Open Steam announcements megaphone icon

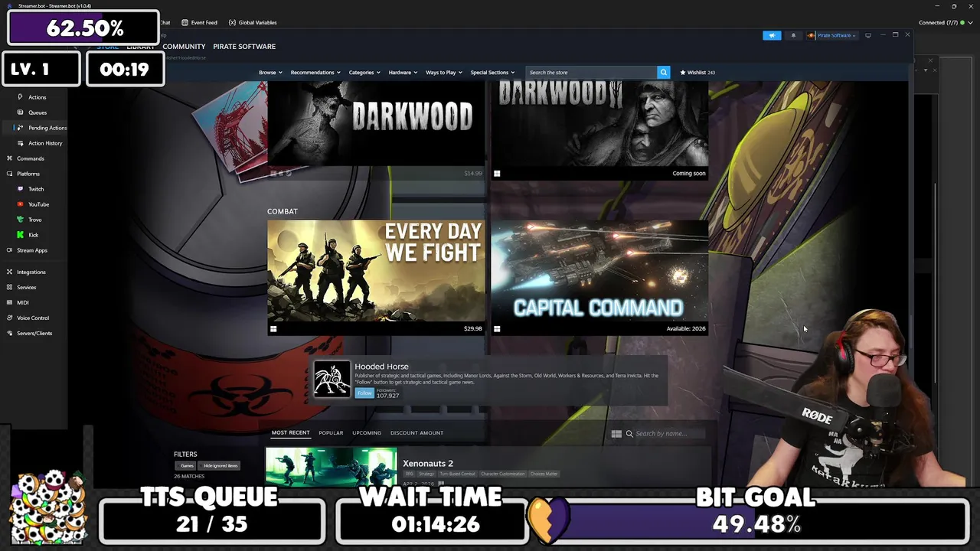[772, 35]
